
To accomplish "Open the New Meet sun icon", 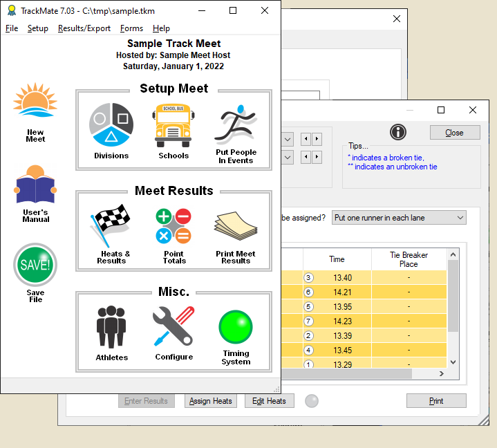I will (35, 100).
